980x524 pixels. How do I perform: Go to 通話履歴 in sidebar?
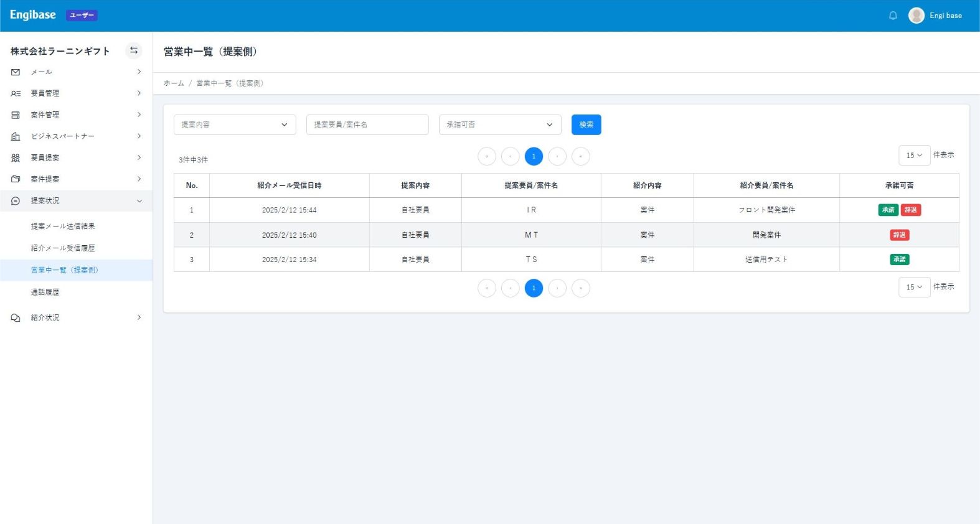(x=45, y=292)
